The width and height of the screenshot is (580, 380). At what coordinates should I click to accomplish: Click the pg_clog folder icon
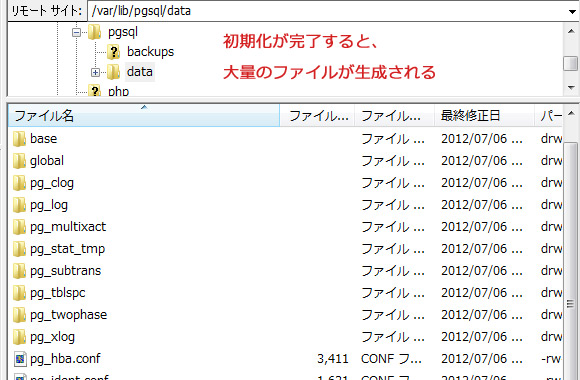[19, 183]
